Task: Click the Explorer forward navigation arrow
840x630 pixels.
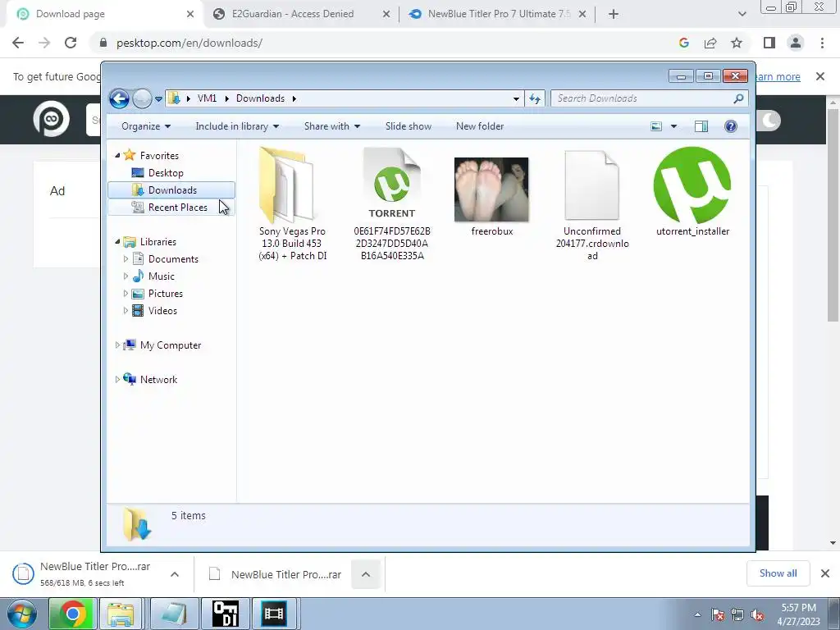Action: click(142, 98)
